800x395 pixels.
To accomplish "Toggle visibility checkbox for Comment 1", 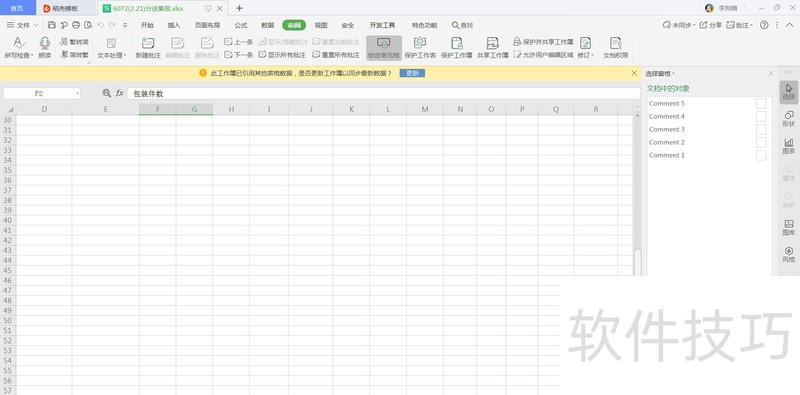I will pyautogui.click(x=761, y=155).
